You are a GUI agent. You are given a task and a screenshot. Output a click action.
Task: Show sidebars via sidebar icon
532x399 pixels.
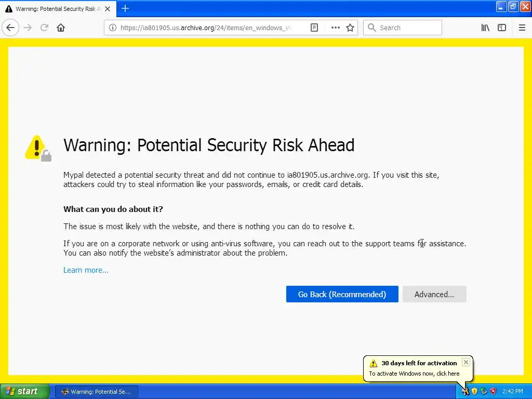coord(502,28)
